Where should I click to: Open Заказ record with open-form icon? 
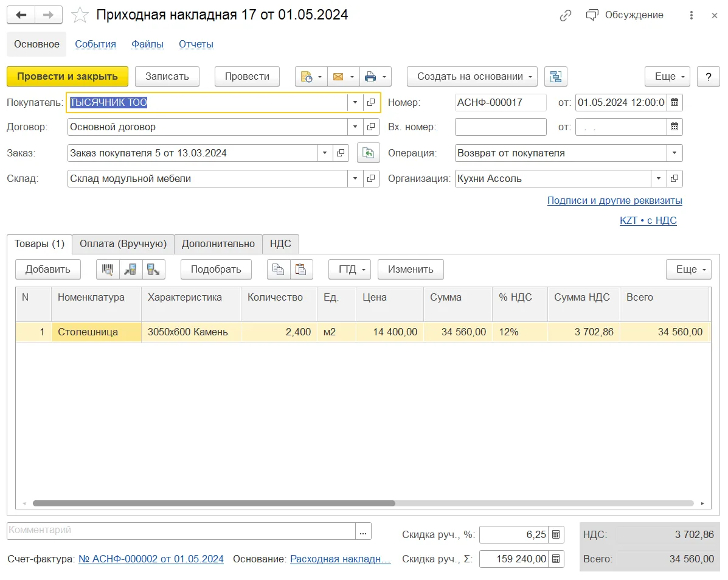(x=341, y=153)
